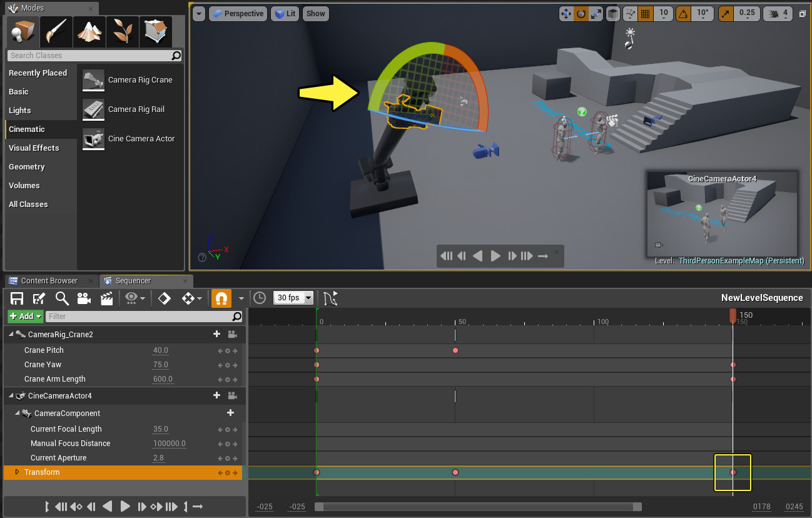The image size is (812, 518).
Task: Toggle the Sequencer magnet snapping button
Action: (221, 298)
